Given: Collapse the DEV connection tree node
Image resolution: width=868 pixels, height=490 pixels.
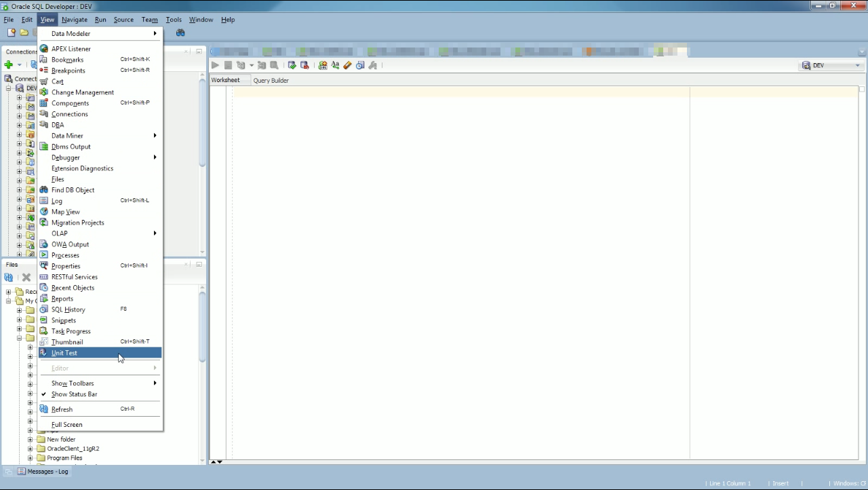Looking at the screenshot, I should 9,88.
